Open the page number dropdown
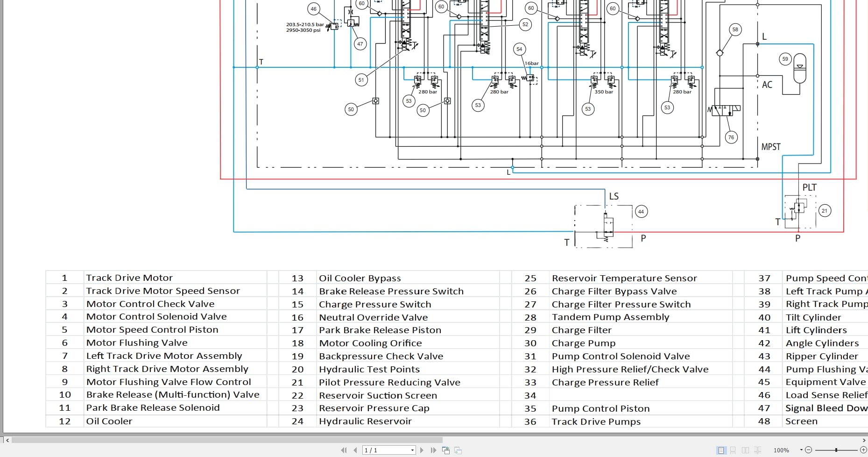The height and width of the screenshot is (457, 868). click(x=412, y=450)
